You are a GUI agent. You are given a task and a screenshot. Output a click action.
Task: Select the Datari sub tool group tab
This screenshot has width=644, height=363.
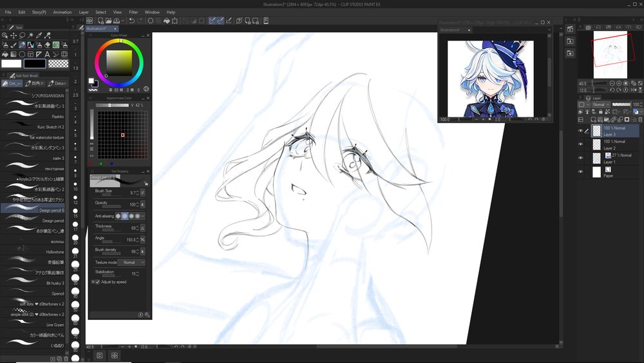pos(57,83)
